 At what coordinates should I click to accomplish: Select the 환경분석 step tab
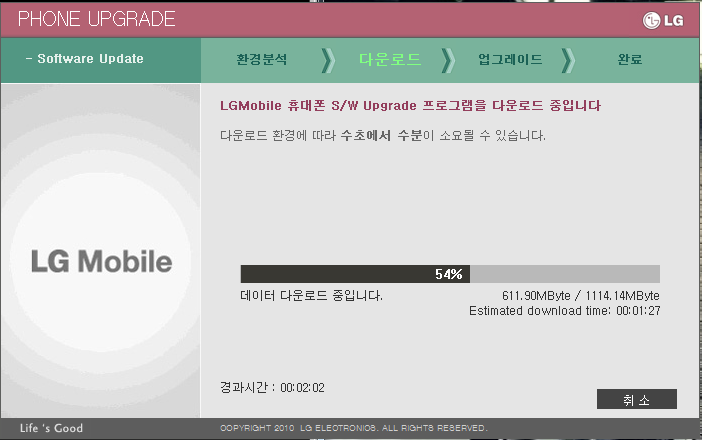262,59
